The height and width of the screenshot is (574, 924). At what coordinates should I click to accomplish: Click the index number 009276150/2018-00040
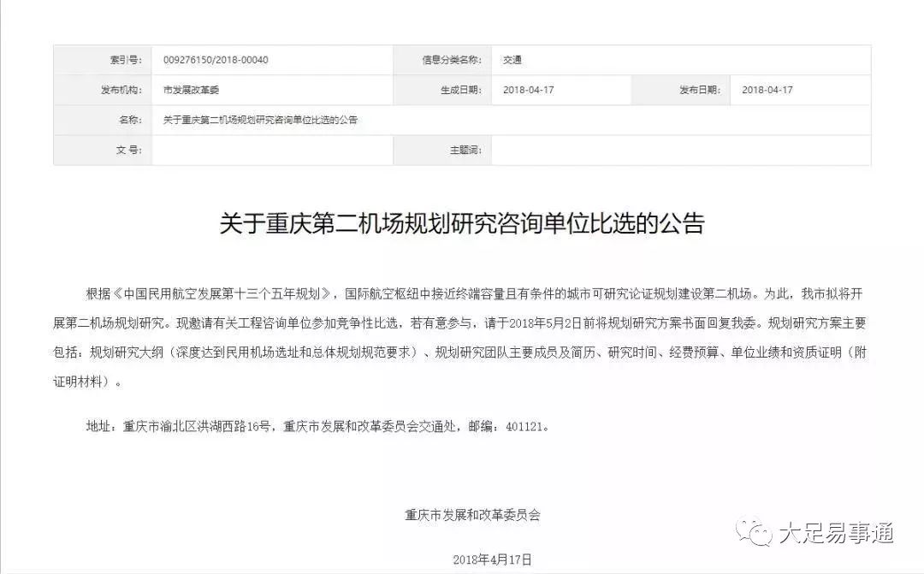pos(215,60)
